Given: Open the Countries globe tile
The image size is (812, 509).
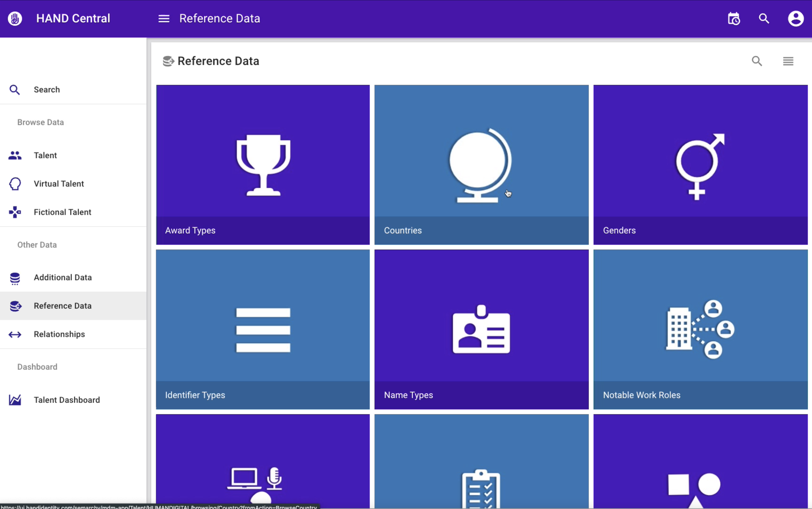Looking at the screenshot, I should [x=481, y=165].
